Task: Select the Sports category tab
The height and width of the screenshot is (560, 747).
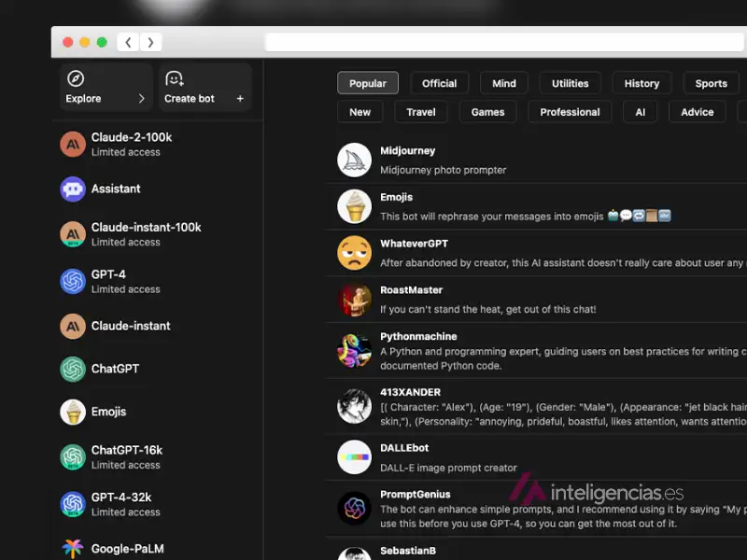Action: (x=711, y=83)
